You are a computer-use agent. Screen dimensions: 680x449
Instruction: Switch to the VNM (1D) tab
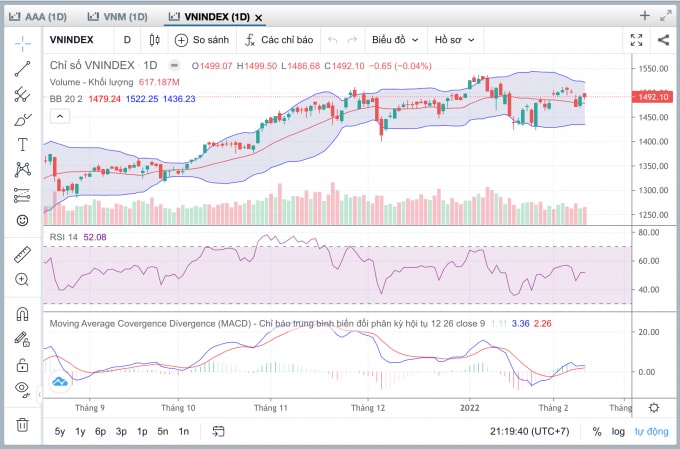click(118, 17)
